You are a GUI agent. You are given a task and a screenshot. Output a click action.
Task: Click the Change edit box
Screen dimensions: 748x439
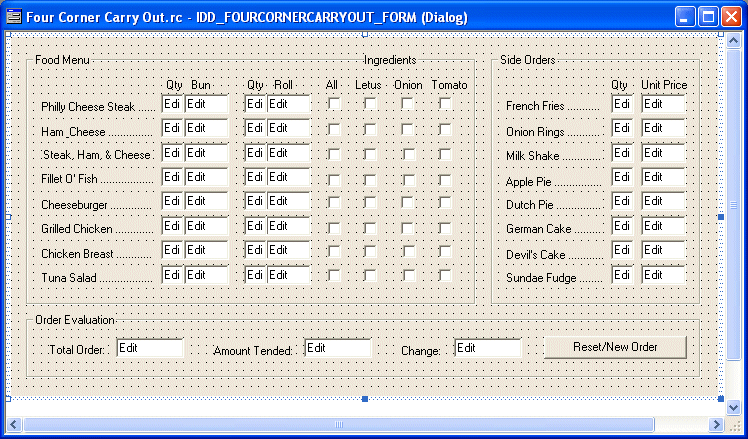coord(488,348)
